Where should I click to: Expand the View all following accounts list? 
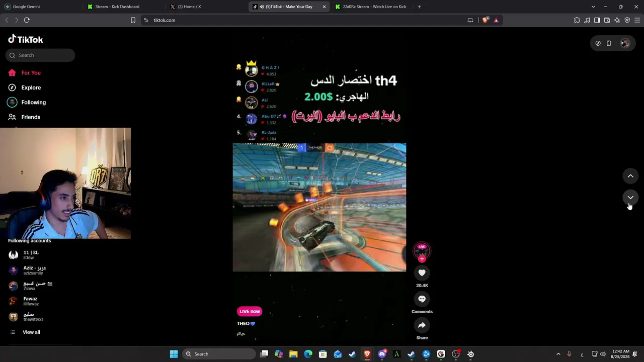[31, 332]
